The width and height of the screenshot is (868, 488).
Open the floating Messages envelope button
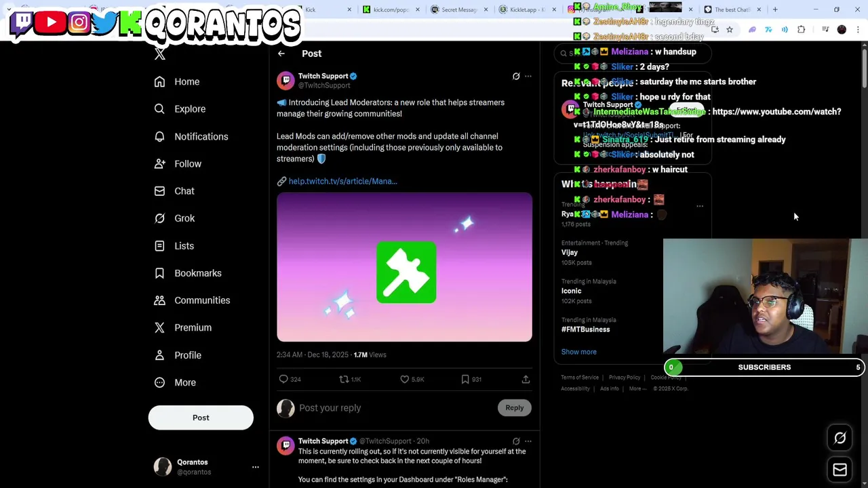840,470
